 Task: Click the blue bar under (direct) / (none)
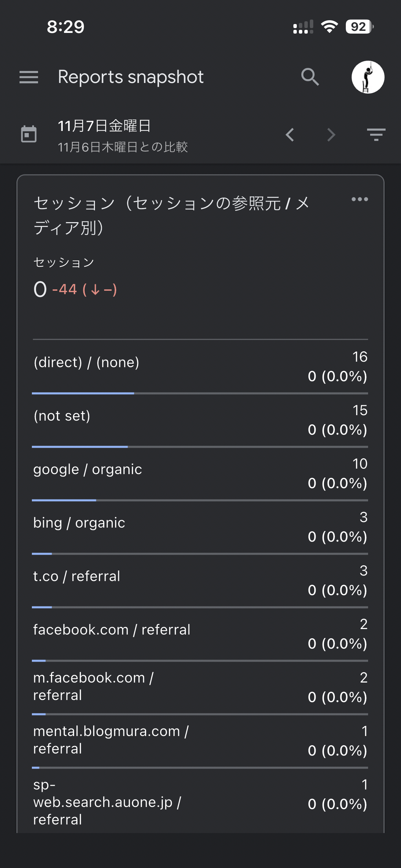coord(83,394)
